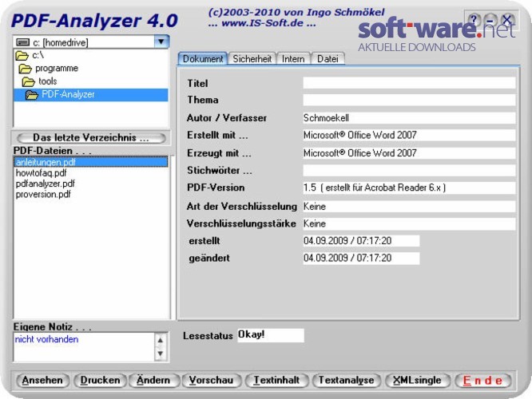The image size is (532, 399).
Task: Switch to the Intern tab
Action: click(x=293, y=59)
